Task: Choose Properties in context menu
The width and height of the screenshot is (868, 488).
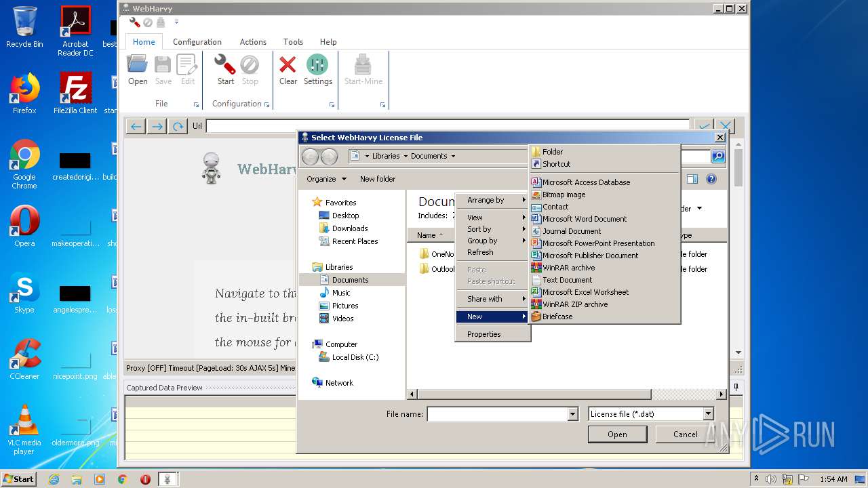Action: tap(492, 334)
